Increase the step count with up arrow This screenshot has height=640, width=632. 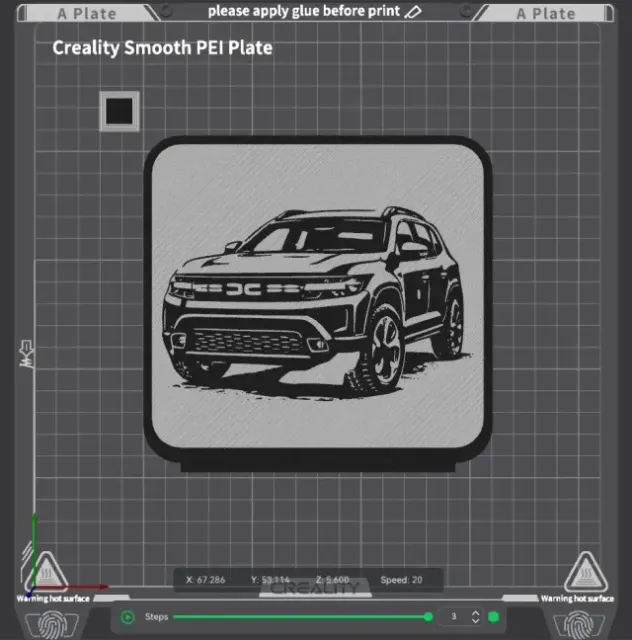coord(475,613)
